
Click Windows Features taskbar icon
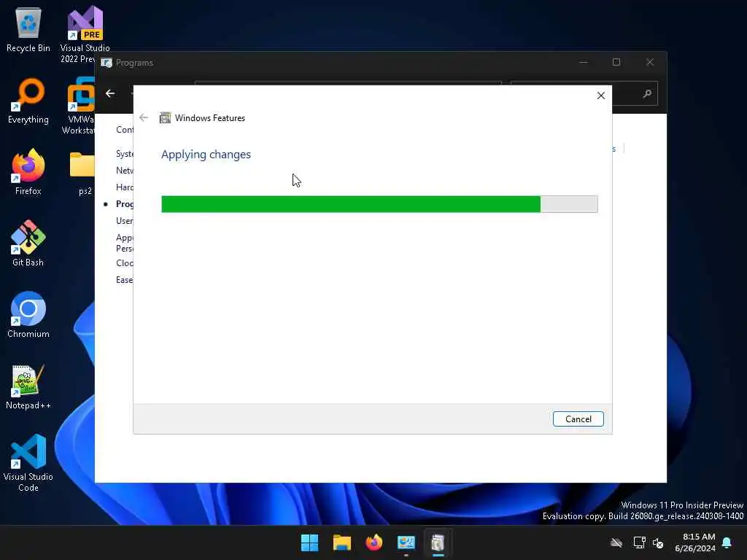(x=438, y=542)
